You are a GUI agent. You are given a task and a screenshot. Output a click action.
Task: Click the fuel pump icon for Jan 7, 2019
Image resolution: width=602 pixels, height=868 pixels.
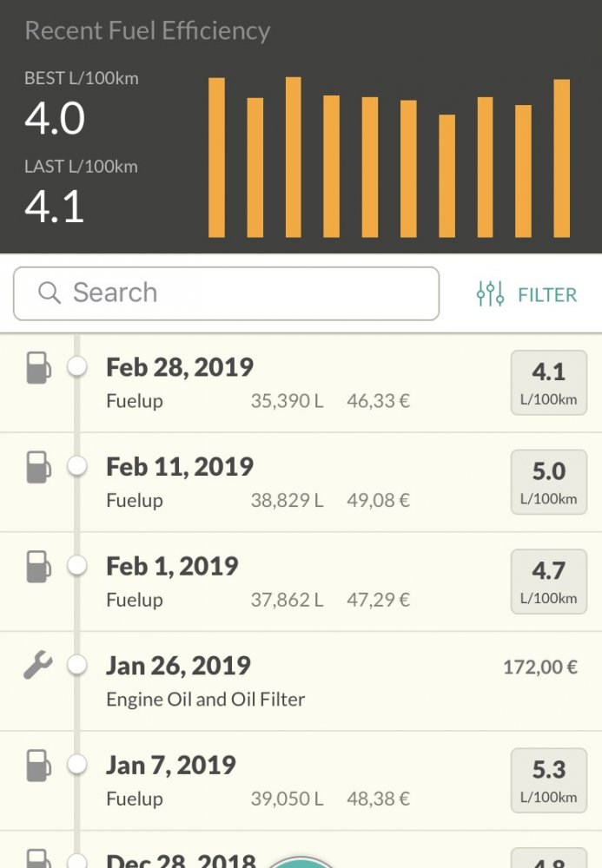tap(38, 766)
